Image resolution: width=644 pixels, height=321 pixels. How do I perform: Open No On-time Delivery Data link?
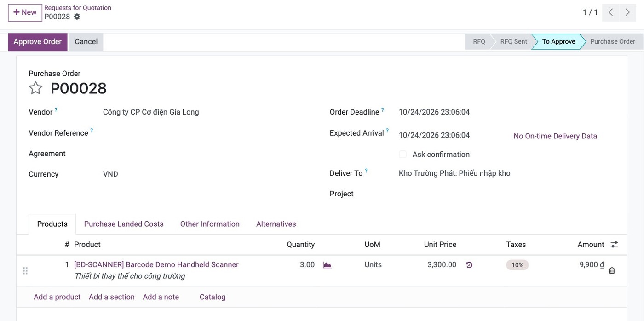click(x=555, y=136)
